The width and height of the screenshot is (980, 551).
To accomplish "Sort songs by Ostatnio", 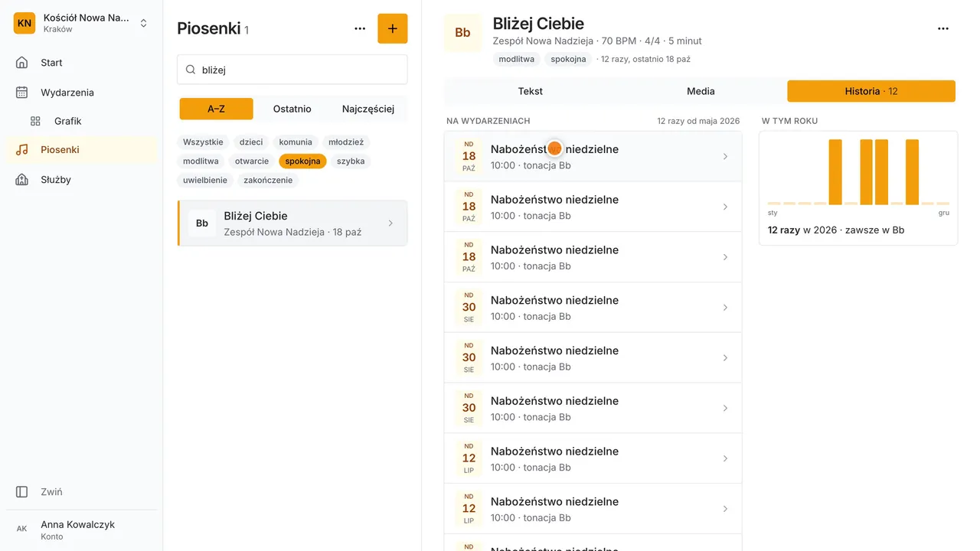I will coord(292,109).
